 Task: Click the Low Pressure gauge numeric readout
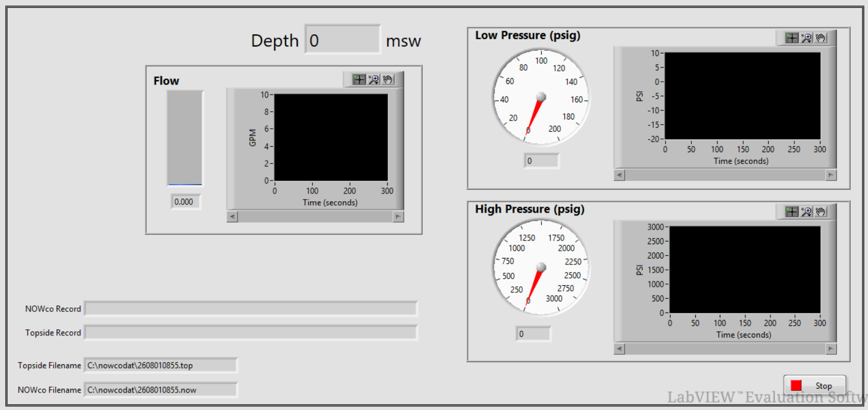point(541,161)
